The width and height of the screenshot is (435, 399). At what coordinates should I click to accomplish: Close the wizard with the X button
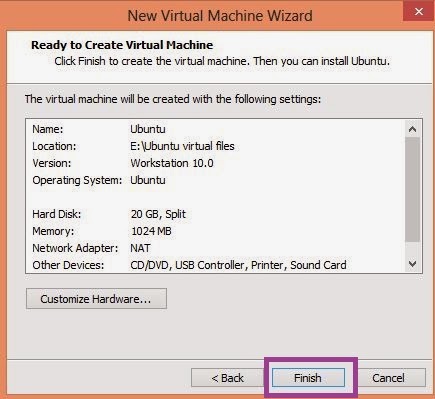[419, 11]
